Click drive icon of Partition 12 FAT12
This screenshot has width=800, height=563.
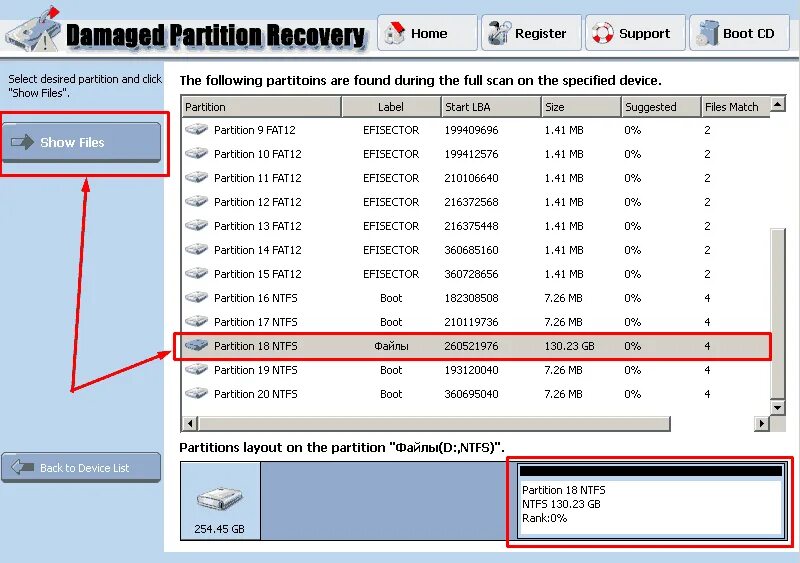pos(196,202)
